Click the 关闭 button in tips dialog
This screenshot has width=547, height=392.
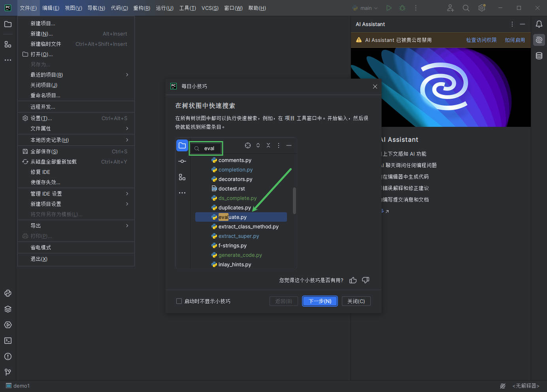coord(356,301)
